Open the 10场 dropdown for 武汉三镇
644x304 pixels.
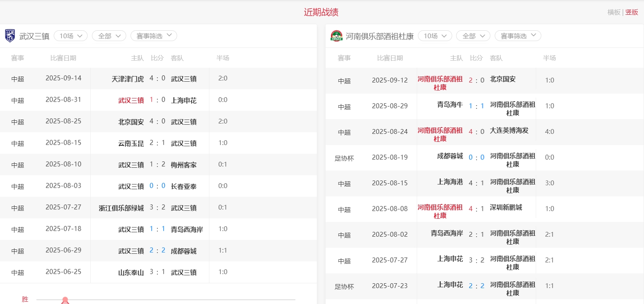70,36
